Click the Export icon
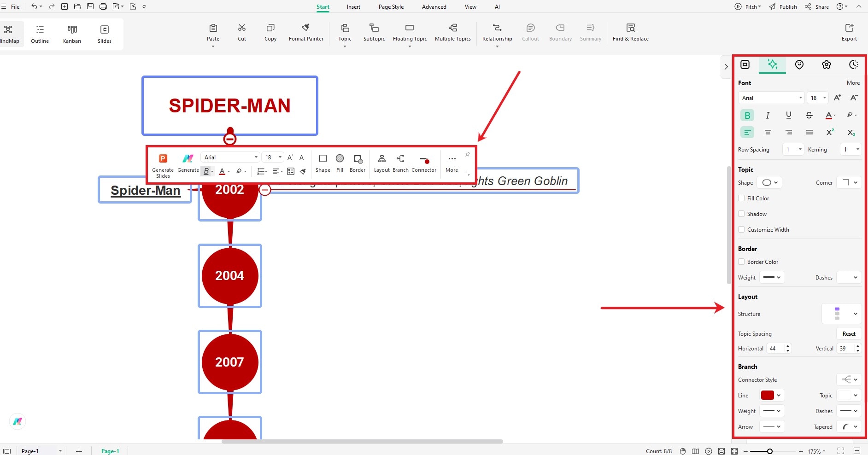 coord(849,28)
